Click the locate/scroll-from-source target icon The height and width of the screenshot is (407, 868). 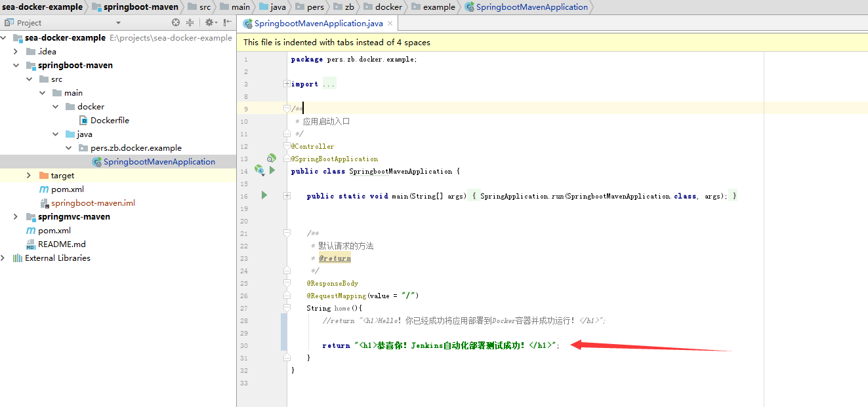176,22
